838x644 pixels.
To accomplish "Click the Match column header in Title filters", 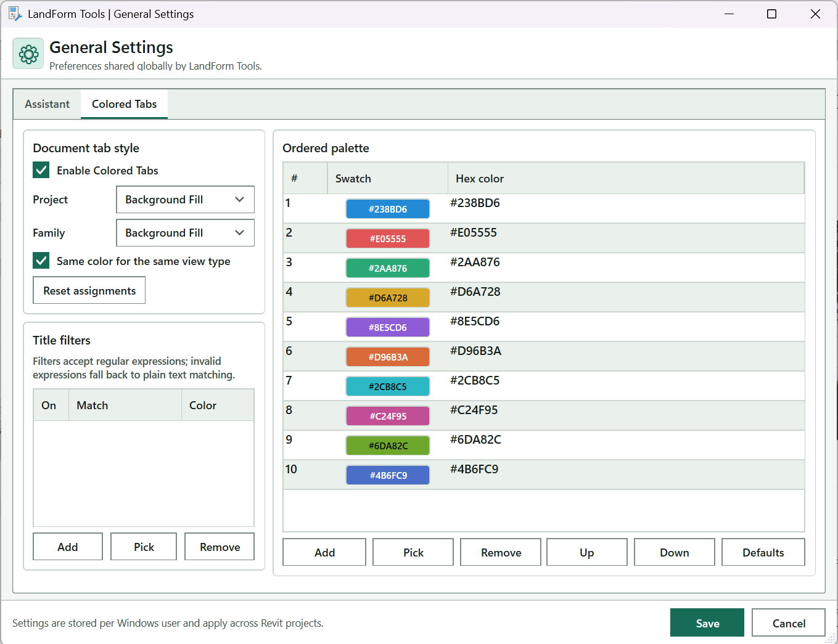I will (x=125, y=405).
